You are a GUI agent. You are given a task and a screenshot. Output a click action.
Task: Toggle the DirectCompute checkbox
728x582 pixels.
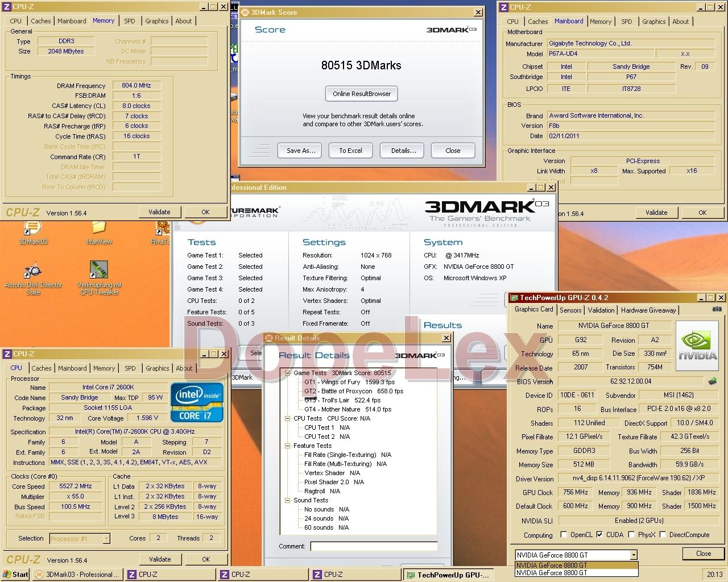pyautogui.click(x=663, y=534)
